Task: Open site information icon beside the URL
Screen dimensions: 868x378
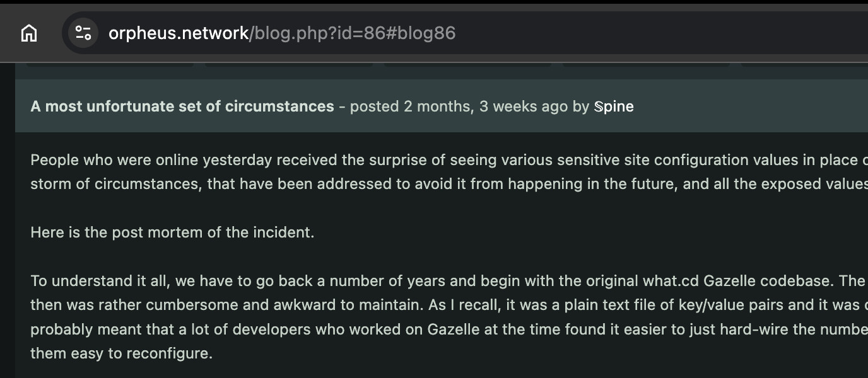Action: 83,33
